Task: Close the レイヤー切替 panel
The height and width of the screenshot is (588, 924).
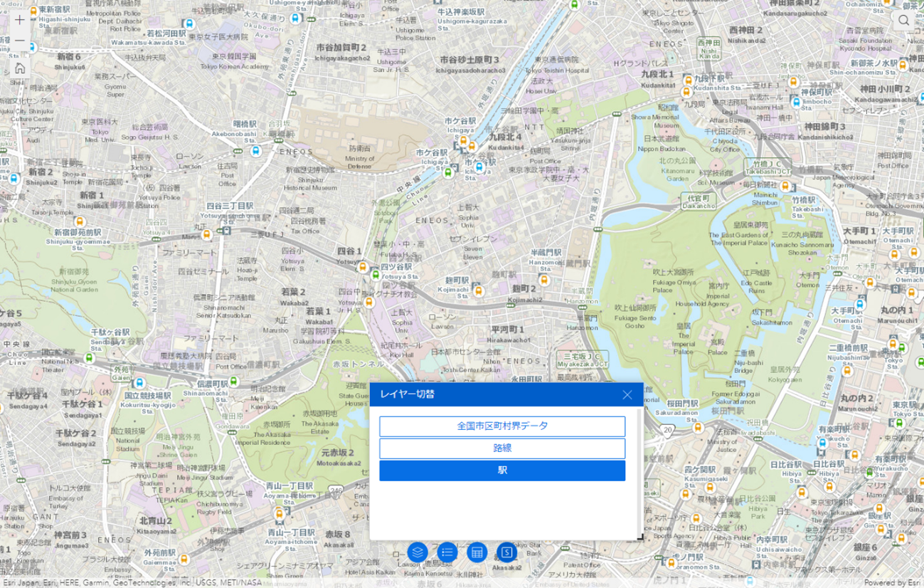Action: 627,395
